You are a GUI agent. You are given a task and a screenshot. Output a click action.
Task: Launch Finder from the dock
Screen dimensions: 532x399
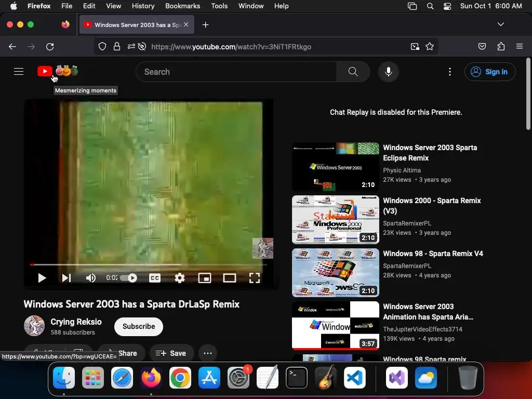click(64, 378)
